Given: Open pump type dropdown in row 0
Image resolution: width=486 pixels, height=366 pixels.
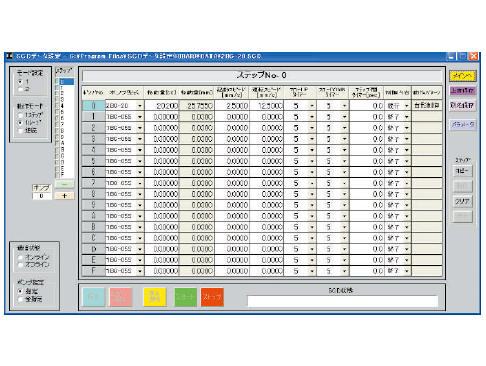Looking at the screenshot, I should (140, 106).
